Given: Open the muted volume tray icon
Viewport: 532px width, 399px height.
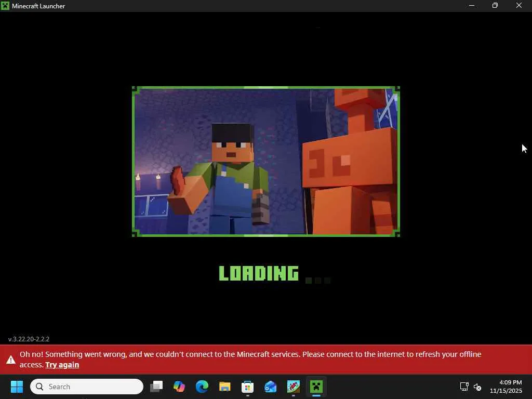Looking at the screenshot, I should [x=477, y=387].
